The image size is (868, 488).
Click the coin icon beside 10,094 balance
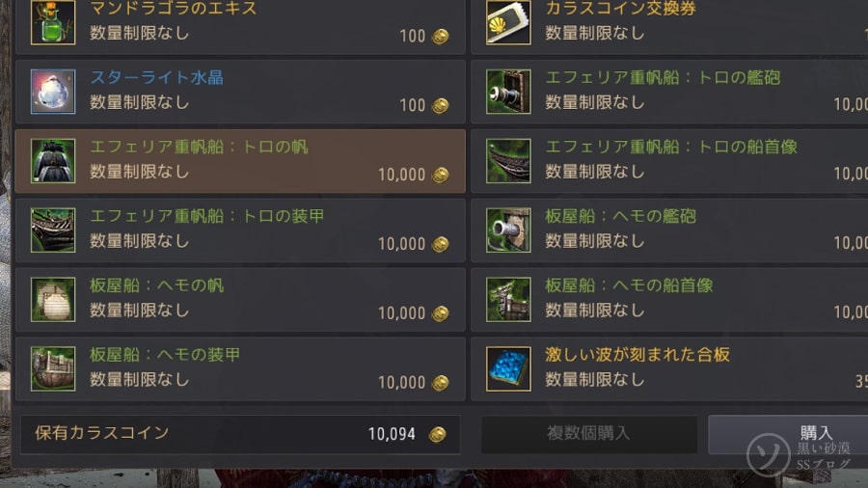[437, 434]
